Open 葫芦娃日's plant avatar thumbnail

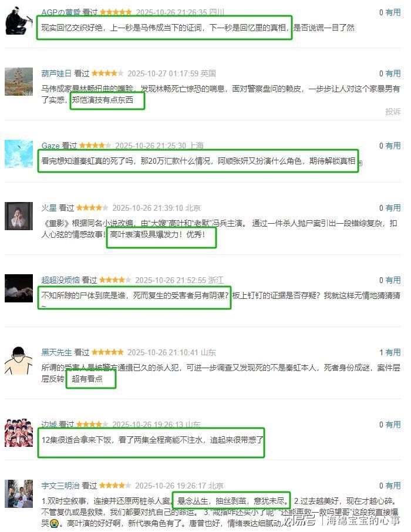tap(19, 82)
